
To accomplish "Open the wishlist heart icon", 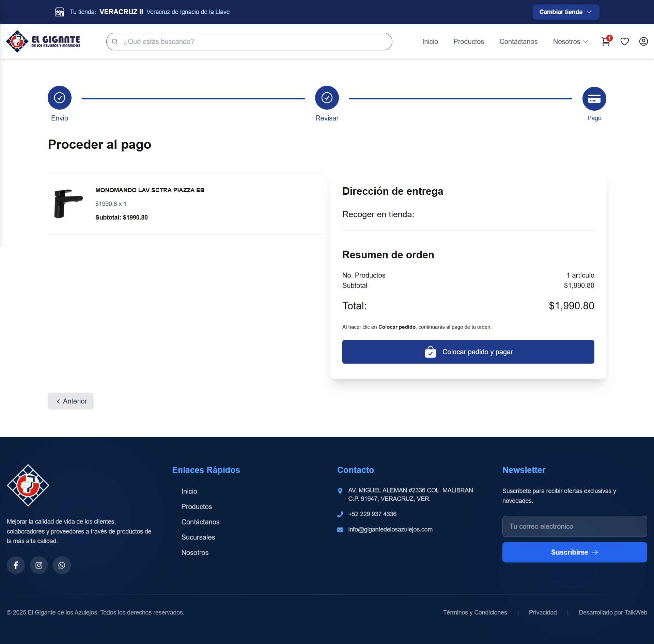I will pos(625,42).
